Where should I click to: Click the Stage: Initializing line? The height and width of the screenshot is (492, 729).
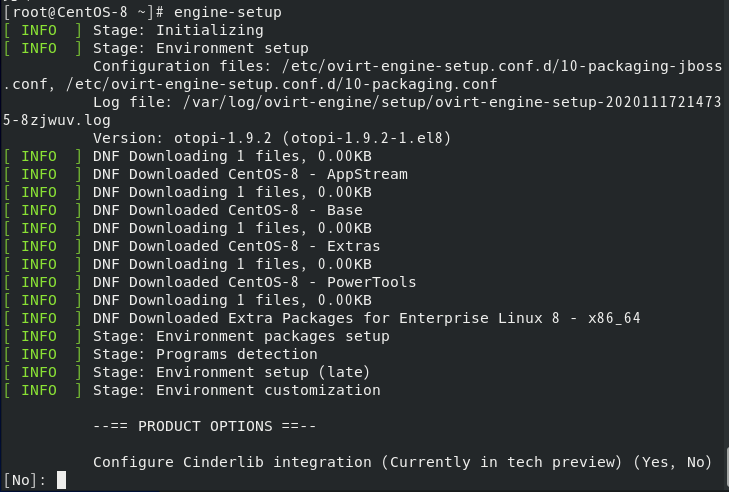tap(178, 30)
